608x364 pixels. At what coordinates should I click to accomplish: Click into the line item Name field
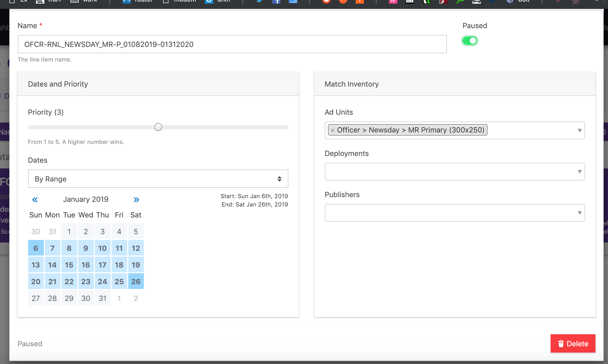click(232, 44)
